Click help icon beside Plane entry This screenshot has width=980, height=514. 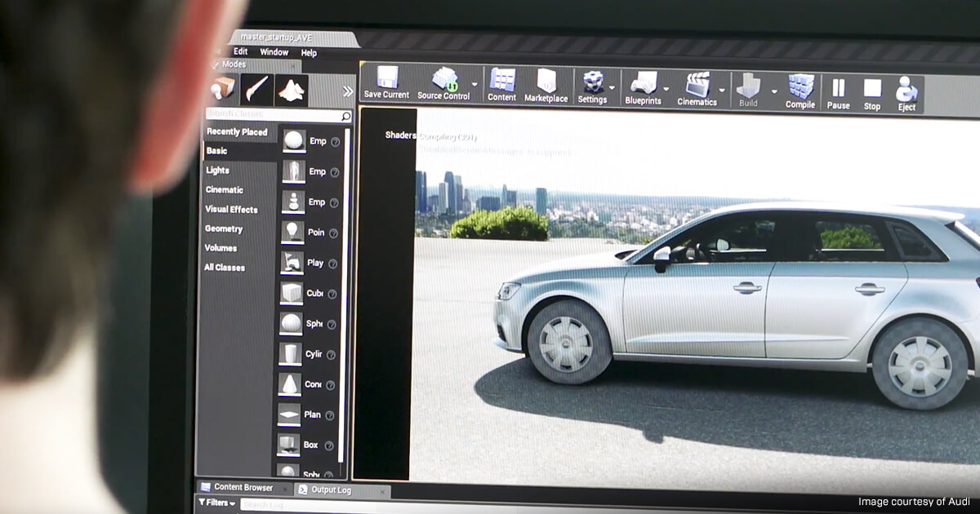tap(330, 415)
